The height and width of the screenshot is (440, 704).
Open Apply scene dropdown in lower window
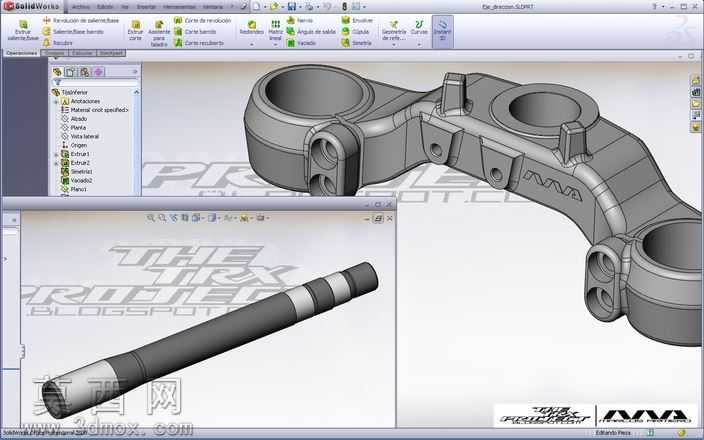tap(261, 218)
